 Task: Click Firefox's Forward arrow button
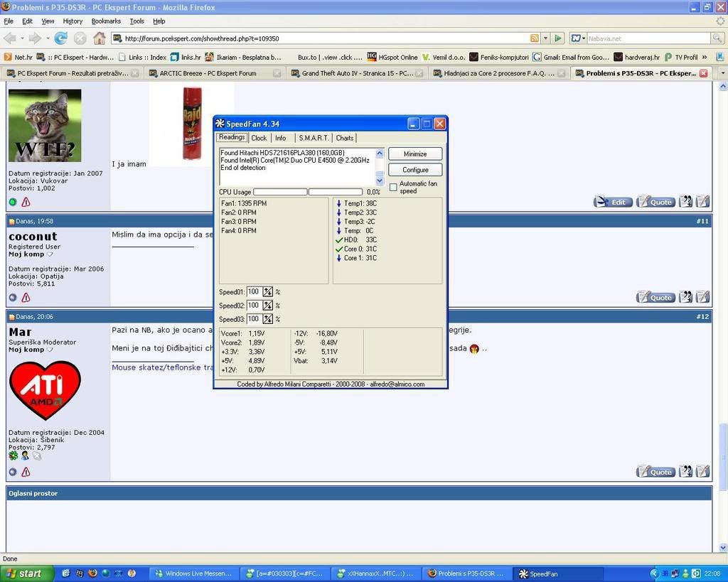[x=35, y=38]
